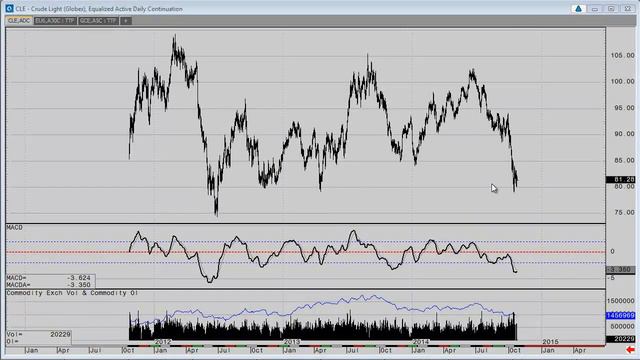
Task: Add a new tab with the plus button
Action: pyautogui.click(x=126, y=20)
